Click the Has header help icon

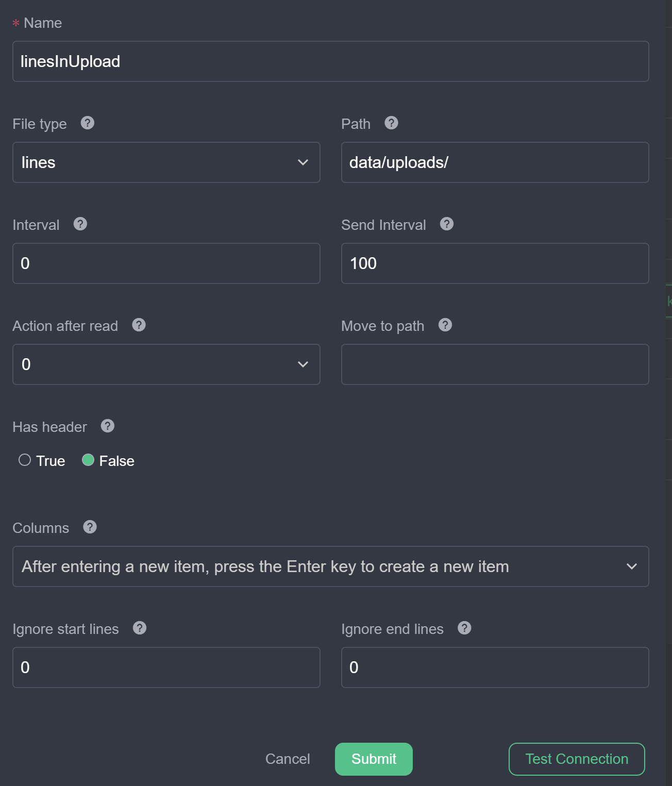[x=107, y=426]
